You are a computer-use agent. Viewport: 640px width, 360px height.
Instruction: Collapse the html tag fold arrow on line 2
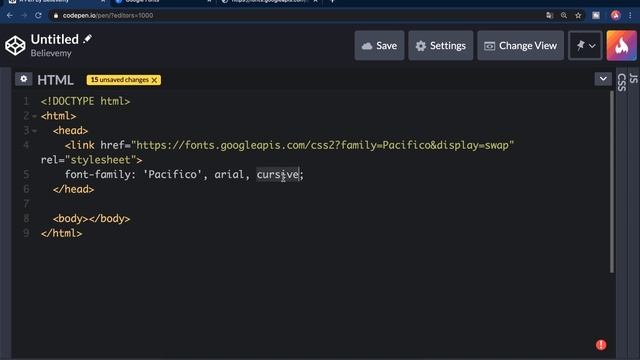click(x=34, y=116)
